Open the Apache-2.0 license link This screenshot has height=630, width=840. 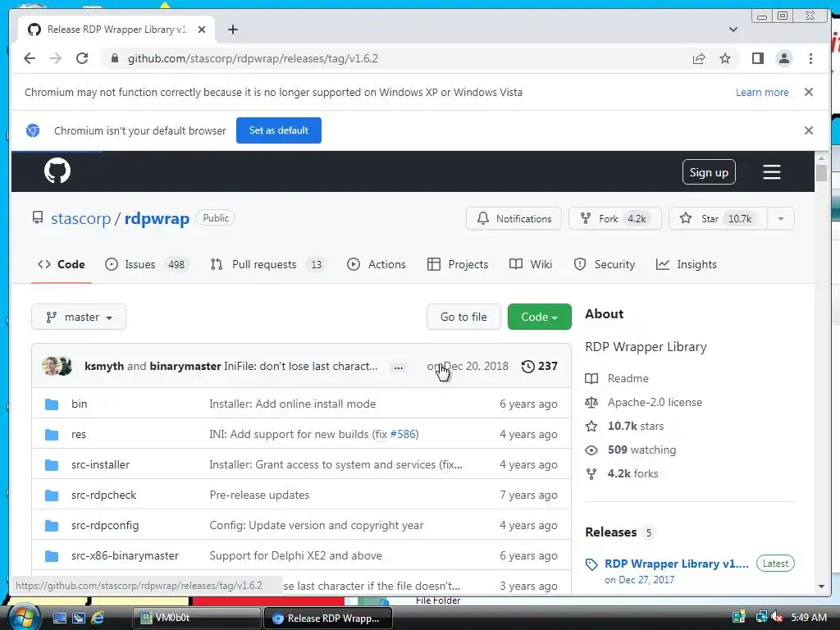[655, 402]
